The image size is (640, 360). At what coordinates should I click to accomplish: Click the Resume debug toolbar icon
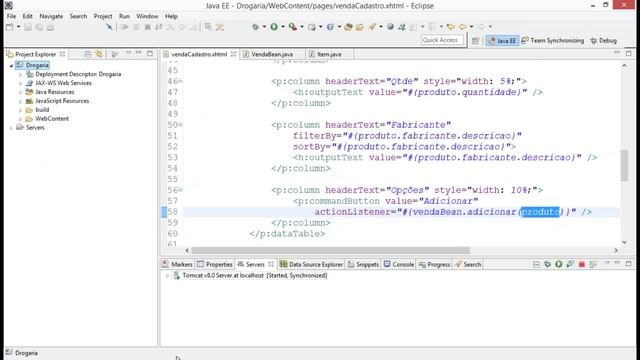125,27
